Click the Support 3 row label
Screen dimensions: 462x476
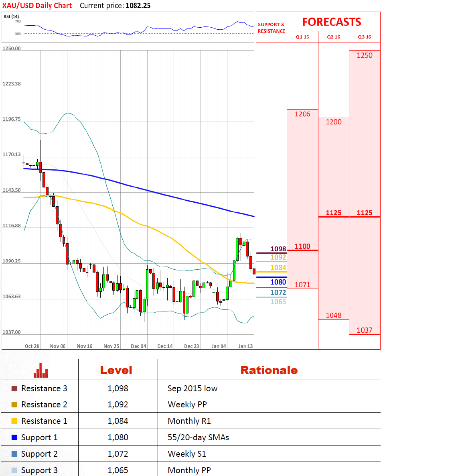[x=39, y=470]
